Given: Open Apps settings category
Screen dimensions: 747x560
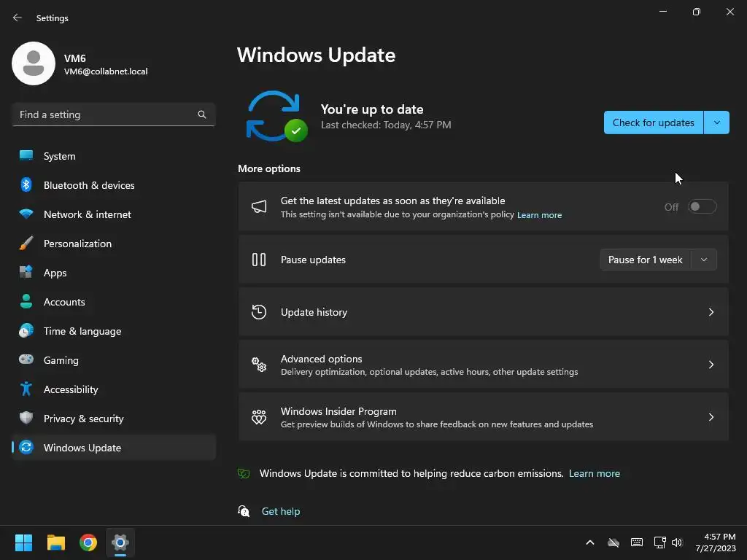Looking at the screenshot, I should point(113,273).
